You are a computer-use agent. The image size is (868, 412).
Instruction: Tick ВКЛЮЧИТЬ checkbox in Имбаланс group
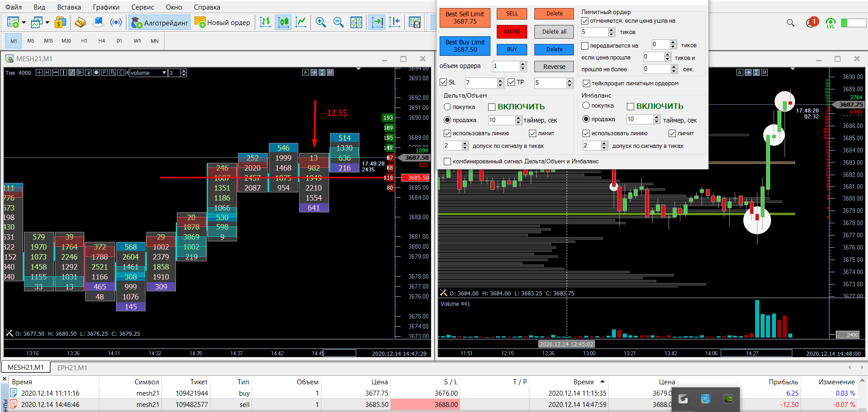click(630, 107)
